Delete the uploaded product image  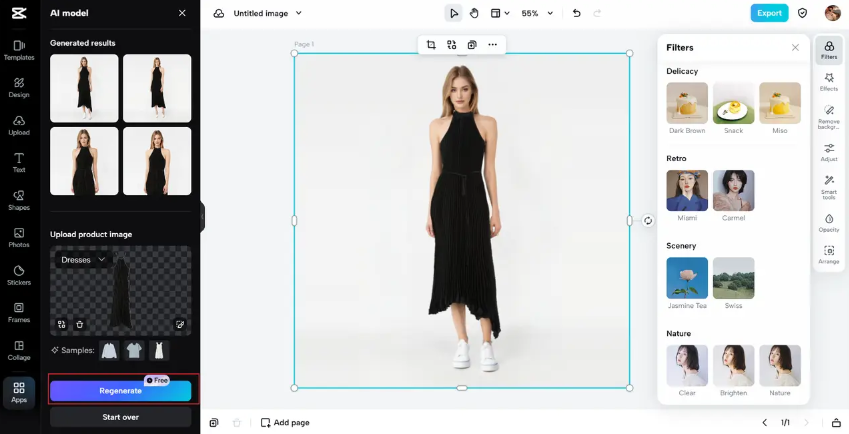(80, 324)
